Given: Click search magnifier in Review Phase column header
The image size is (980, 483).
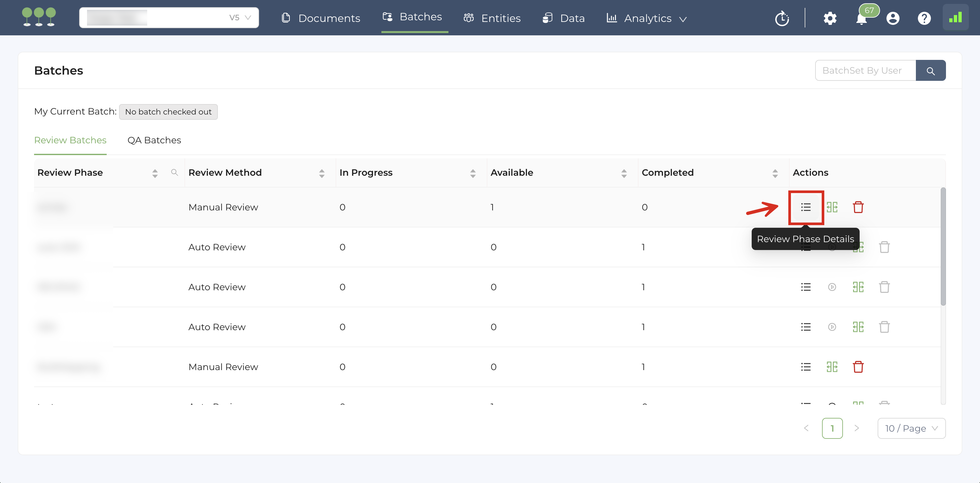Looking at the screenshot, I should (174, 172).
